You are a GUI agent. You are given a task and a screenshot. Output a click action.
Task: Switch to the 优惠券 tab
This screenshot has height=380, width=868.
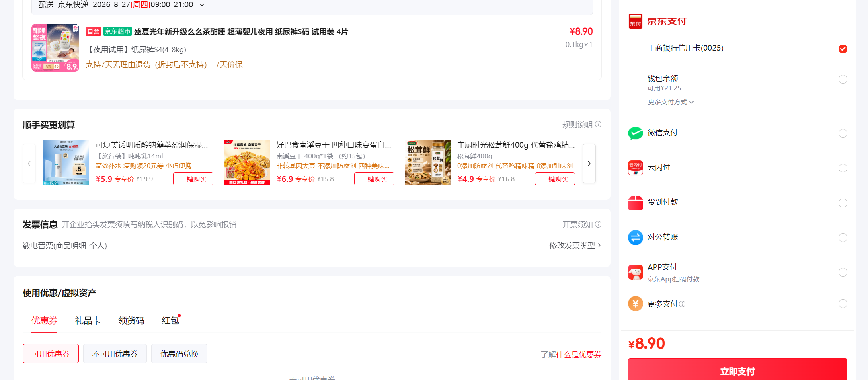tap(45, 320)
